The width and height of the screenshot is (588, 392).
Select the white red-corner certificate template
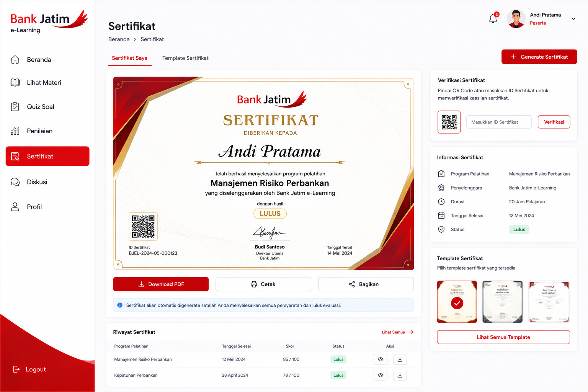pyautogui.click(x=549, y=302)
